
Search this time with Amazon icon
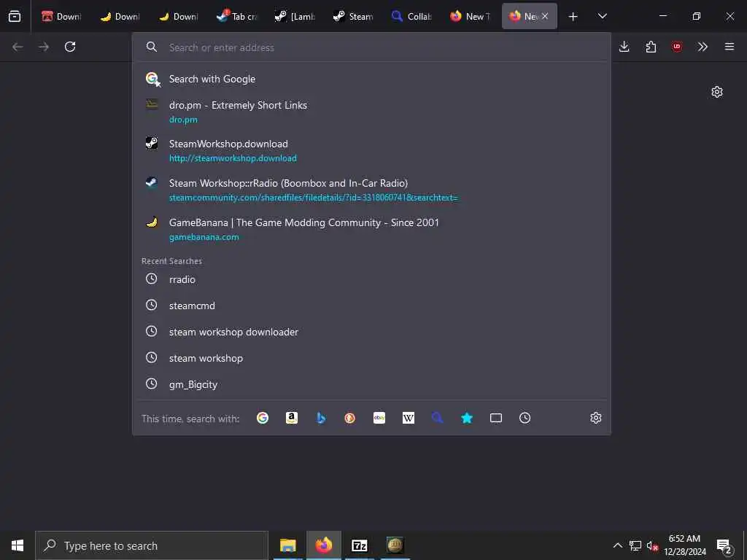(292, 418)
